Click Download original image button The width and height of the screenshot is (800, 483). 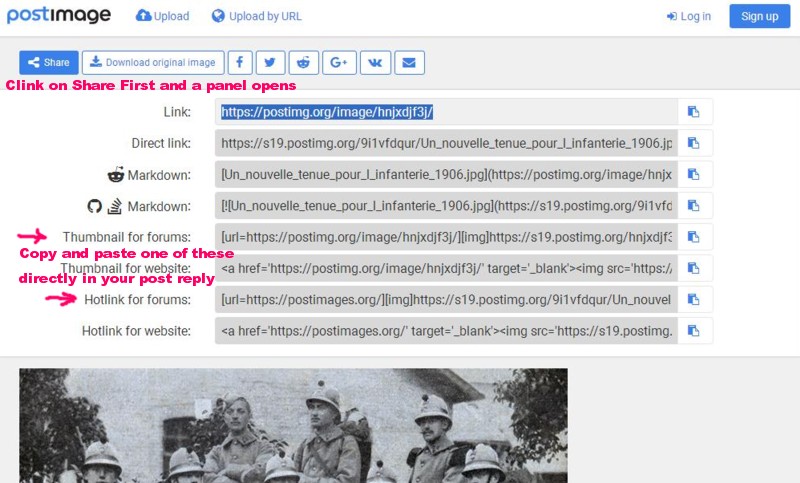pos(153,63)
